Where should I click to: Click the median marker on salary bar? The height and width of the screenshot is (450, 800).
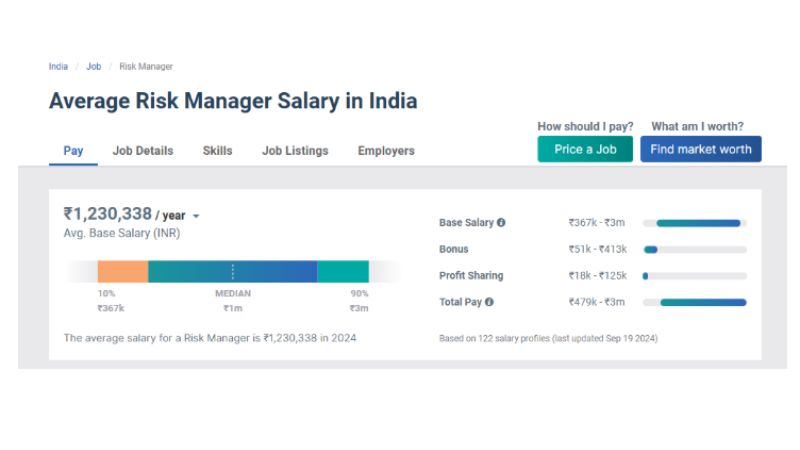[x=233, y=271]
